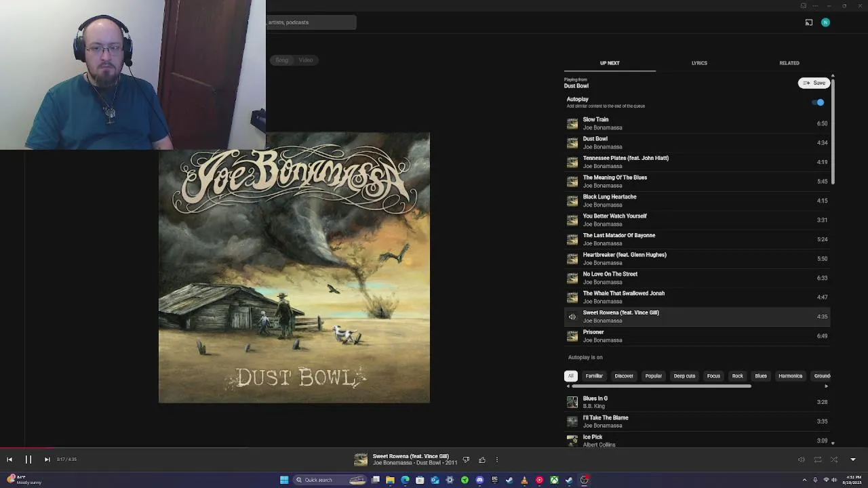Select the Harmonica filter chip
This screenshot has width=868, height=488.
[790, 376]
